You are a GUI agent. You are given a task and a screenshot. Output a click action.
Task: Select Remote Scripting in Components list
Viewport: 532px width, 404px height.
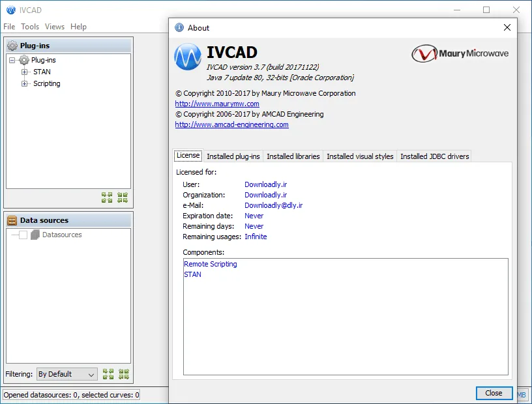click(211, 264)
